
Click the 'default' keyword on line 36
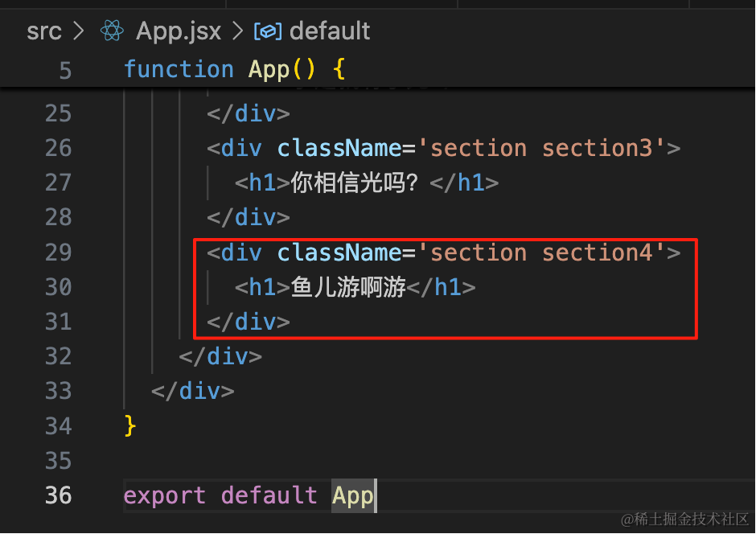[269, 496]
